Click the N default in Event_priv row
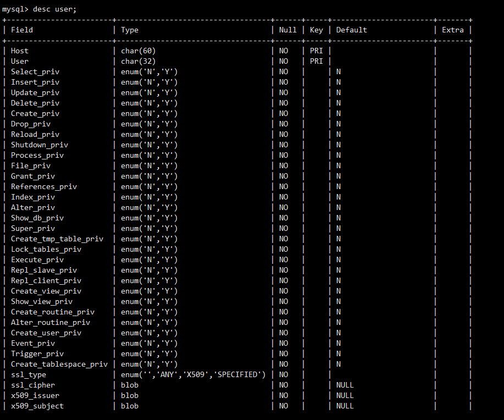Viewport: 504px width, 420px height. pyautogui.click(x=339, y=344)
